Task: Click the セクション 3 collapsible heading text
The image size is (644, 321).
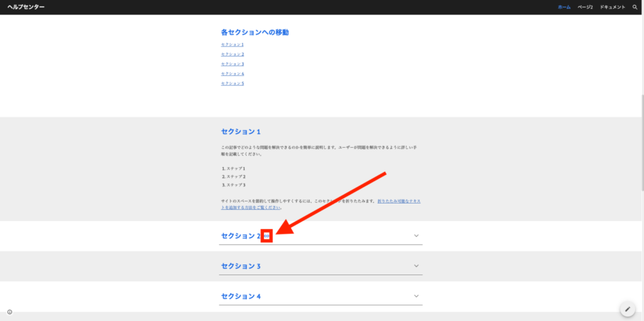Action: pyautogui.click(x=240, y=266)
